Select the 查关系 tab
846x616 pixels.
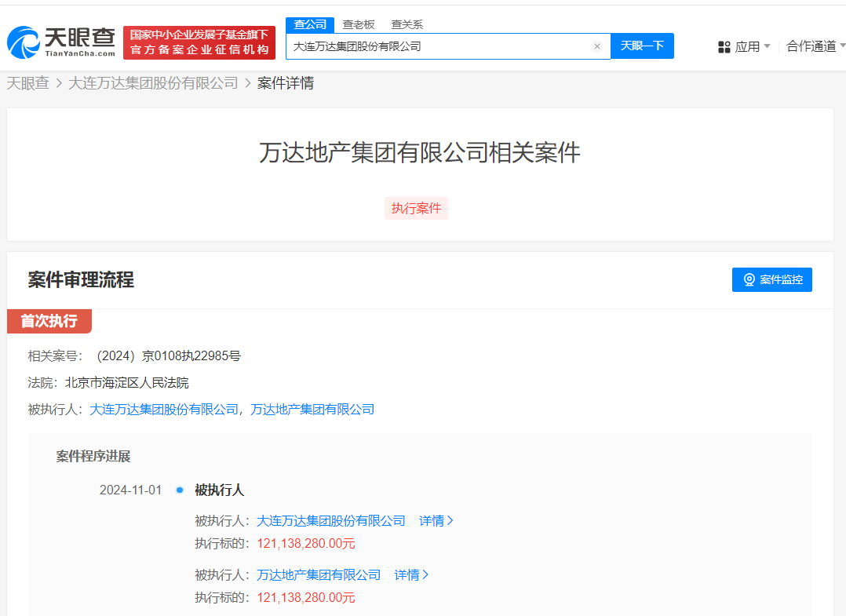407,24
